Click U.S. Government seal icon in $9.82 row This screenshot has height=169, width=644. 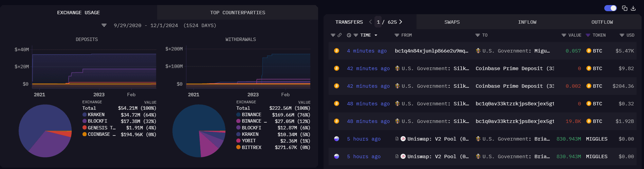(398, 68)
